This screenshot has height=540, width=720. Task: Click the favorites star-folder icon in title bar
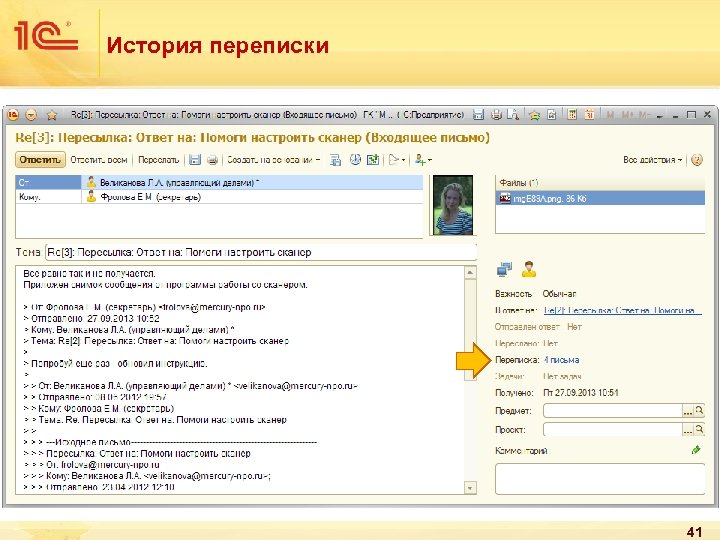(x=534, y=115)
